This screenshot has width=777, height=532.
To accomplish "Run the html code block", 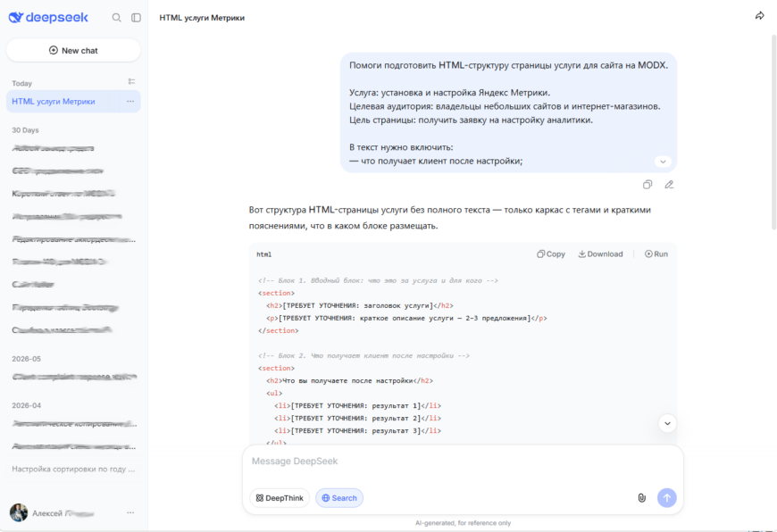I will tap(656, 254).
